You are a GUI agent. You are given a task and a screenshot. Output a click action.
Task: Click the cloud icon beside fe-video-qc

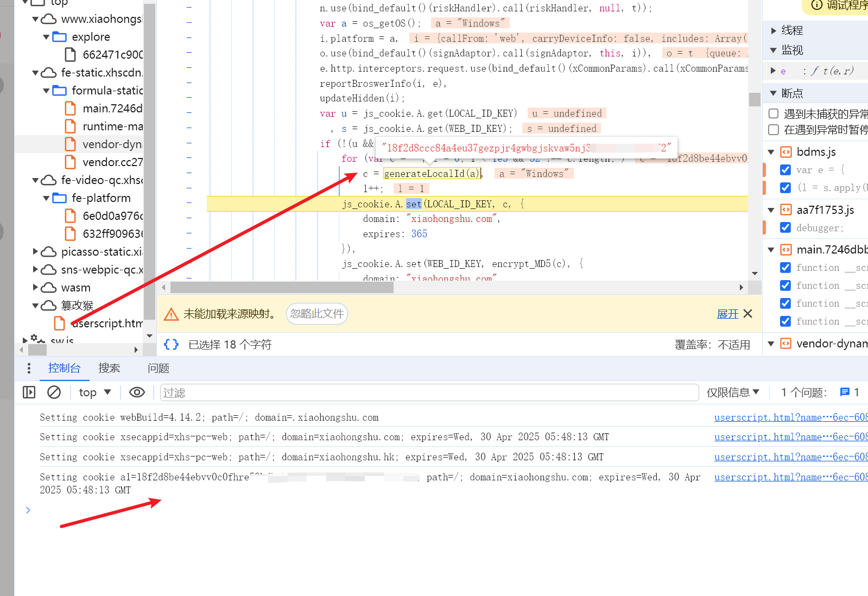click(49, 180)
